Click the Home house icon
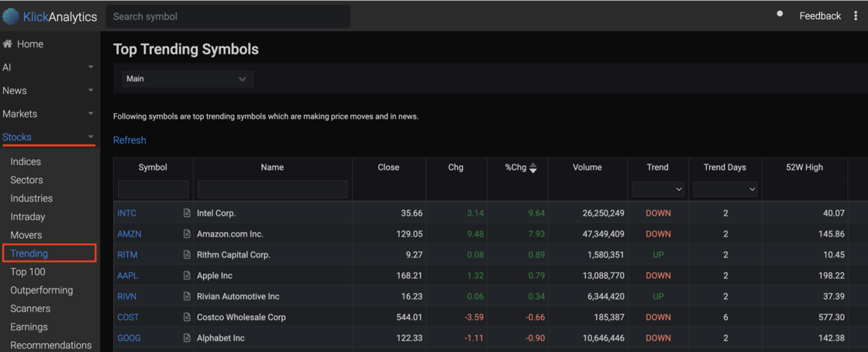 (8, 43)
